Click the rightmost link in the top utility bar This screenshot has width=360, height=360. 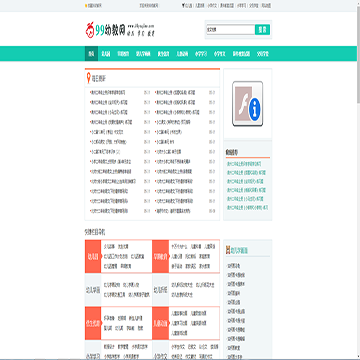[266, 6]
